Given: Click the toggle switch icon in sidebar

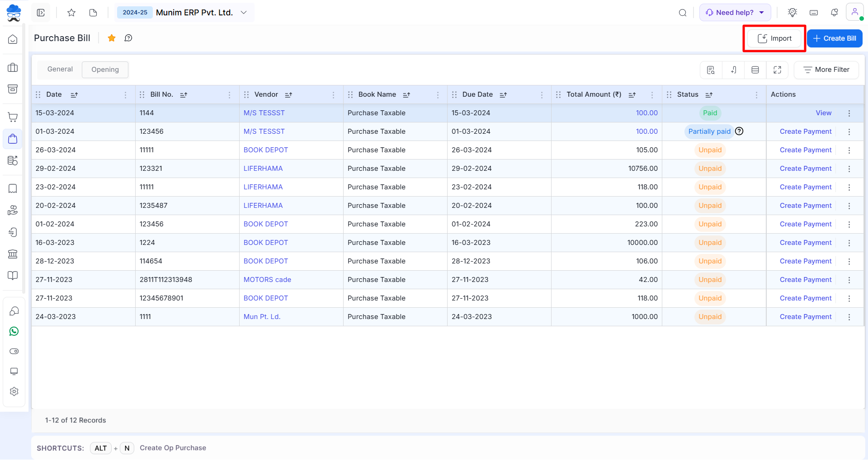Looking at the screenshot, I should (x=14, y=351).
